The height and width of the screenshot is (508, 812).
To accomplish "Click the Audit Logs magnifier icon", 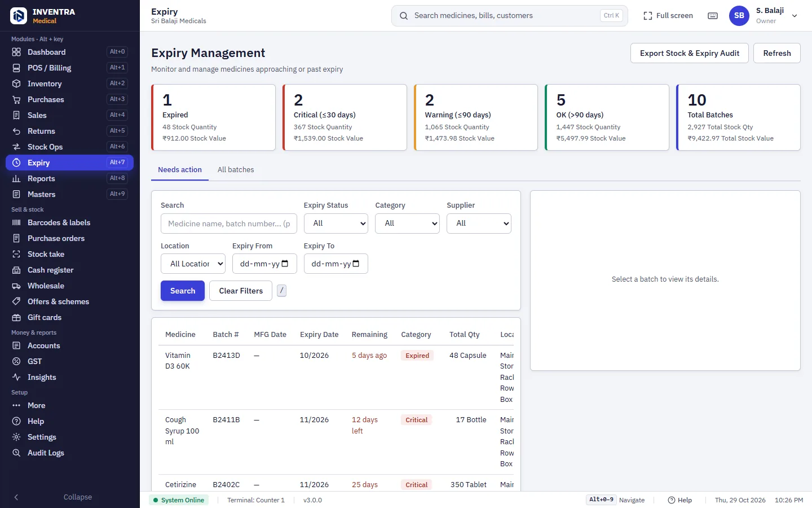I will 16,453.
